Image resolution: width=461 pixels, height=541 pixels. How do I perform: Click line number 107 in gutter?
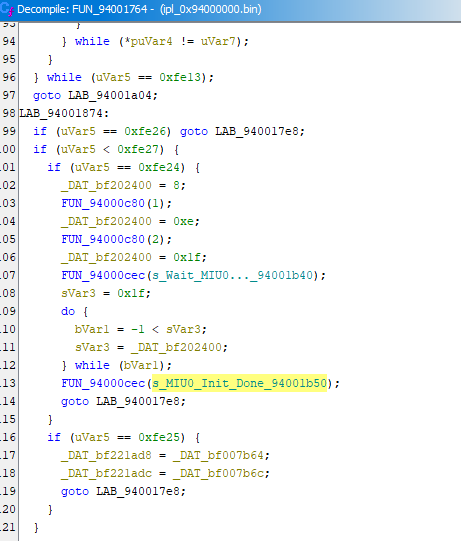click(x=8, y=275)
